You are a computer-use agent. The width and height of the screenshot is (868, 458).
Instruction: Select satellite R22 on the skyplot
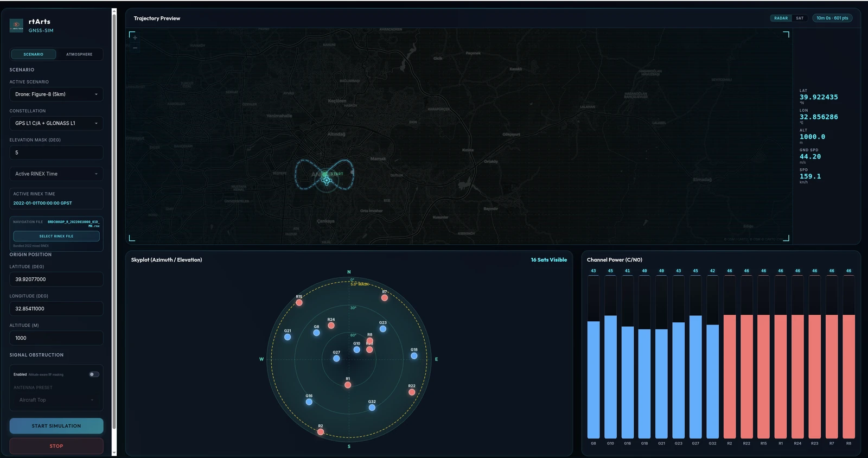[412, 392]
